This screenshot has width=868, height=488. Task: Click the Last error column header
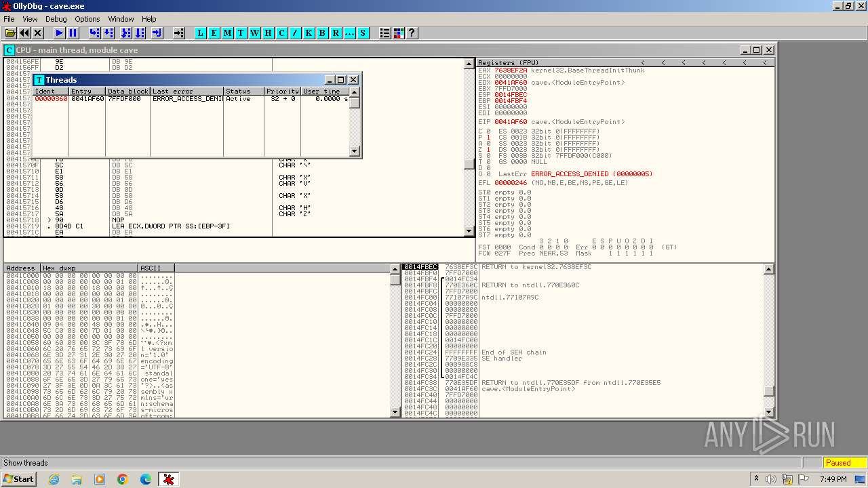pyautogui.click(x=187, y=91)
